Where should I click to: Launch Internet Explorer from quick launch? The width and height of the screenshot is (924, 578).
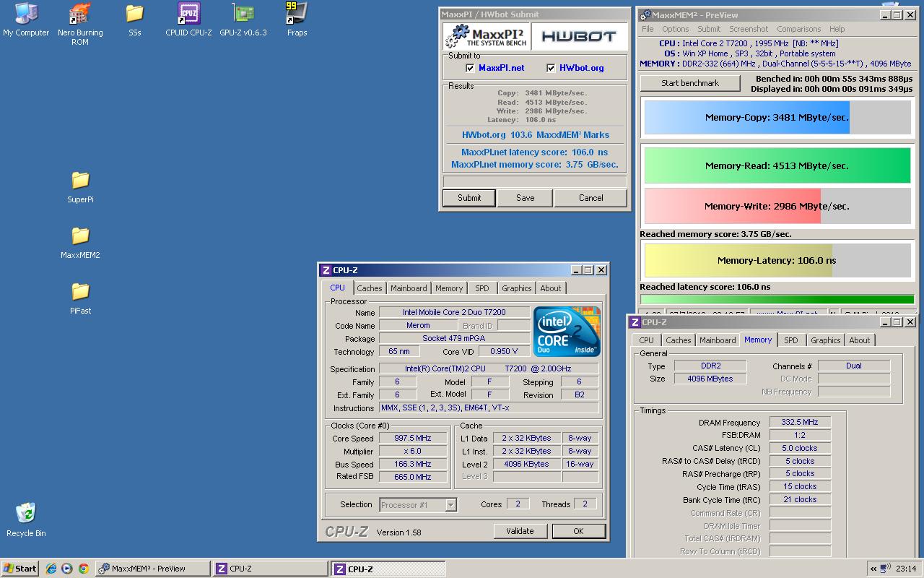click(x=51, y=569)
